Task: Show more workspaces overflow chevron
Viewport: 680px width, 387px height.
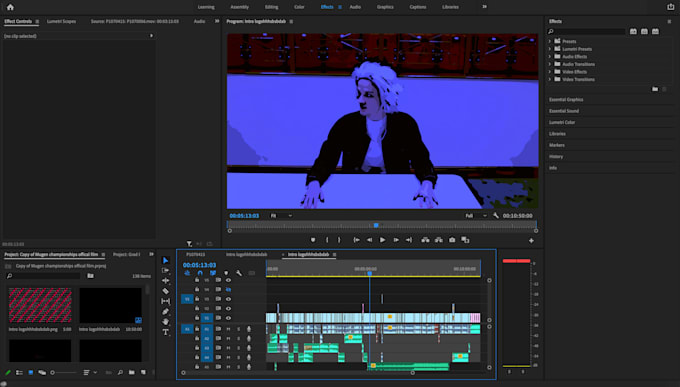Action: click(484, 7)
